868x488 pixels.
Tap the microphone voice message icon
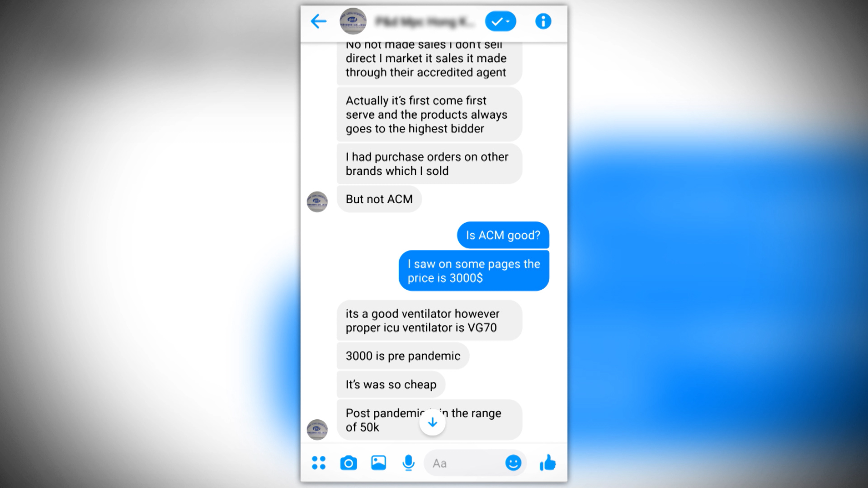(x=408, y=463)
